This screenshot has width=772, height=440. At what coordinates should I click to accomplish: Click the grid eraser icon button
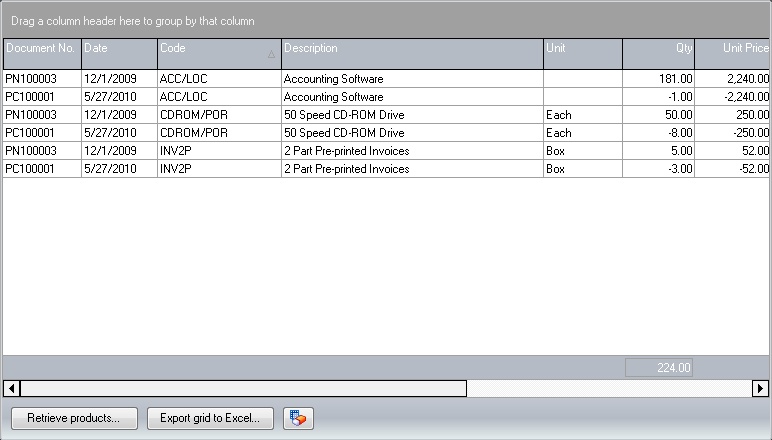click(x=298, y=418)
